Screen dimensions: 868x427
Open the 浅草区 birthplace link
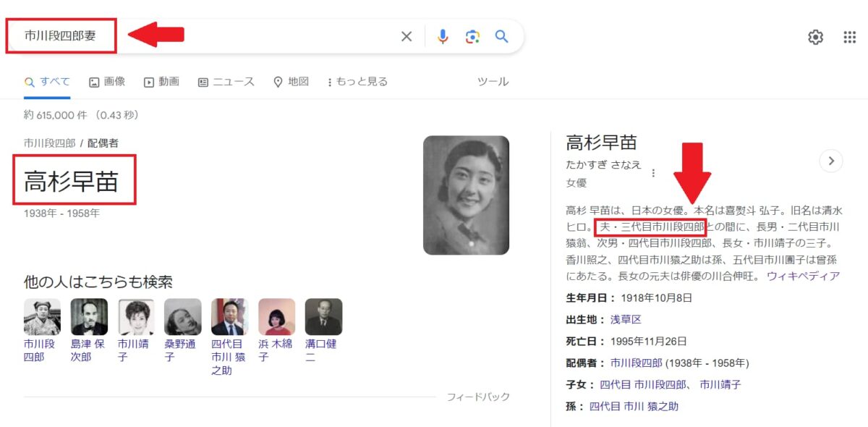pyautogui.click(x=626, y=319)
